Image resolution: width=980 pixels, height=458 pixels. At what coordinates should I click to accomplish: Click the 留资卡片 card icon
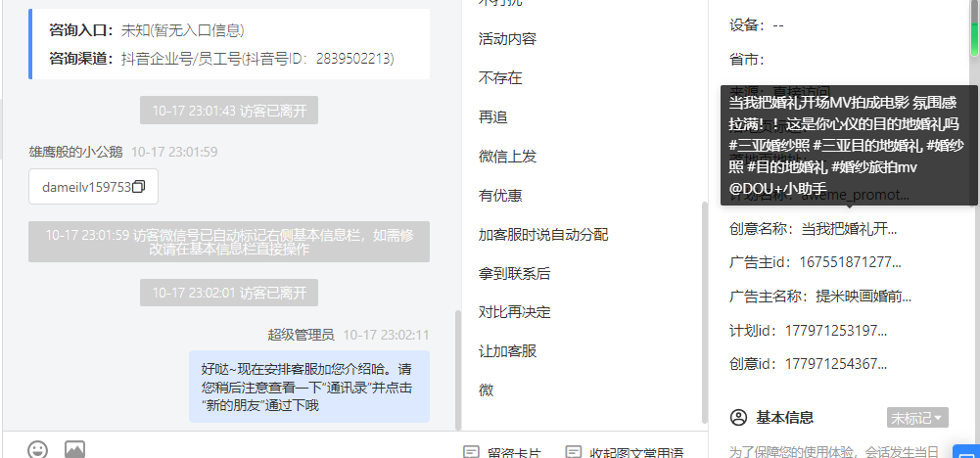click(x=471, y=452)
